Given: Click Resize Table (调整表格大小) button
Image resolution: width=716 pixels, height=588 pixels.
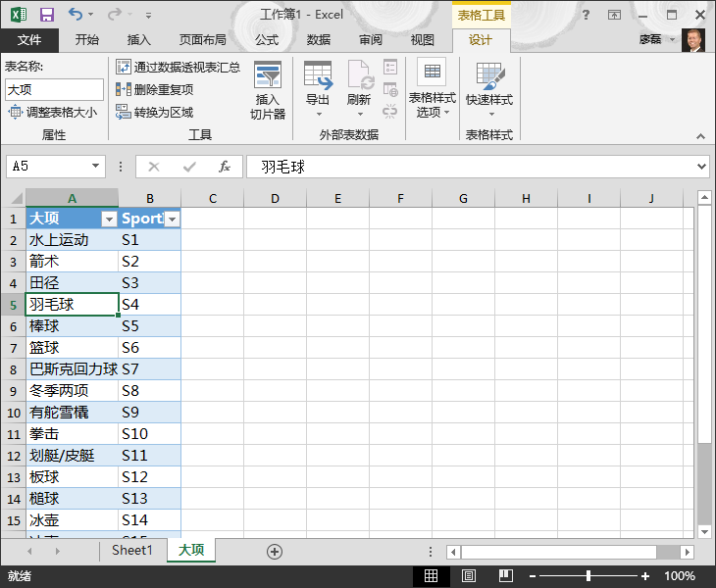Looking at the screenshot, I should (x=53, y=112).
